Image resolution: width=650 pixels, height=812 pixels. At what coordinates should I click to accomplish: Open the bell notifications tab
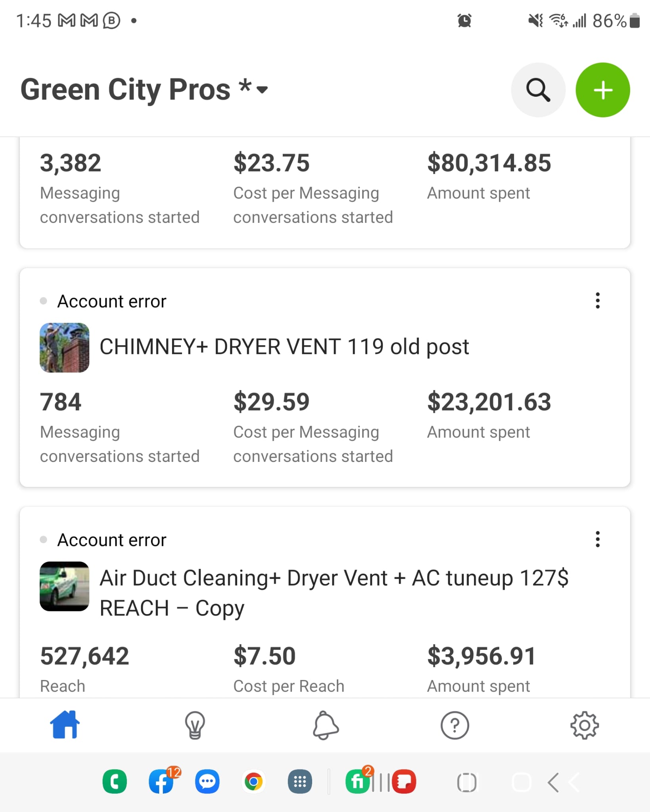pyautogui.click(x=325, y=725)
